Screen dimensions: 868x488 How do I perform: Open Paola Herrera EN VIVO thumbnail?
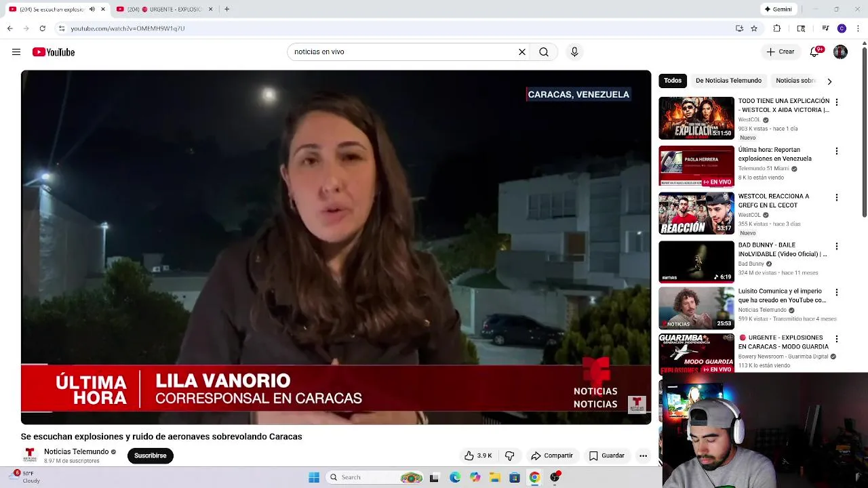pyautogui.click(x=696, y=166)
